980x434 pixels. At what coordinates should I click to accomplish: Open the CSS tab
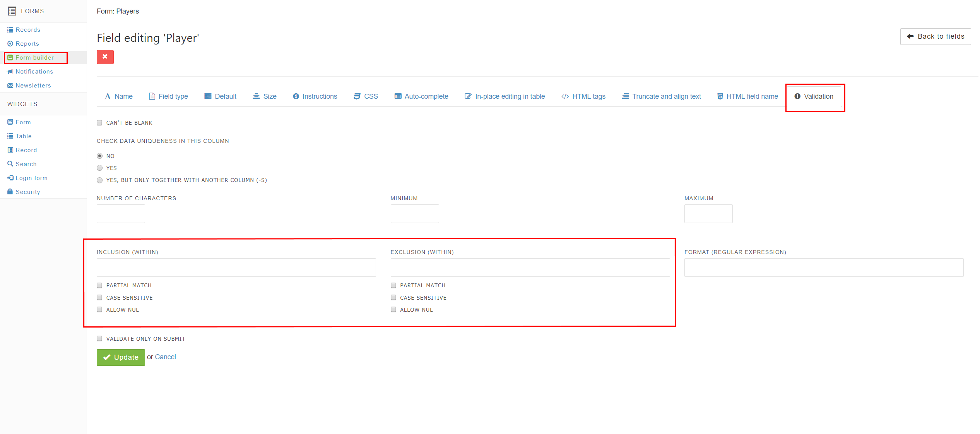(x=366, y=96)
